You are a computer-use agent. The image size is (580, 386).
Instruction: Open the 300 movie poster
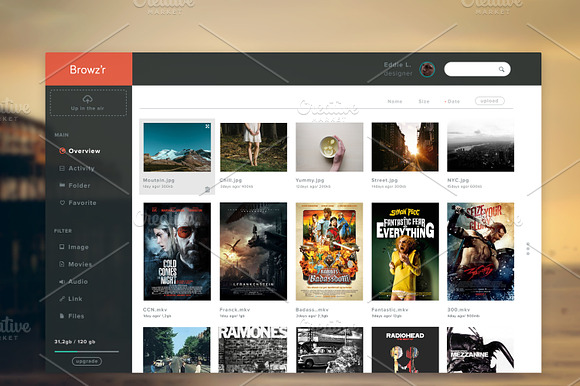480,251
